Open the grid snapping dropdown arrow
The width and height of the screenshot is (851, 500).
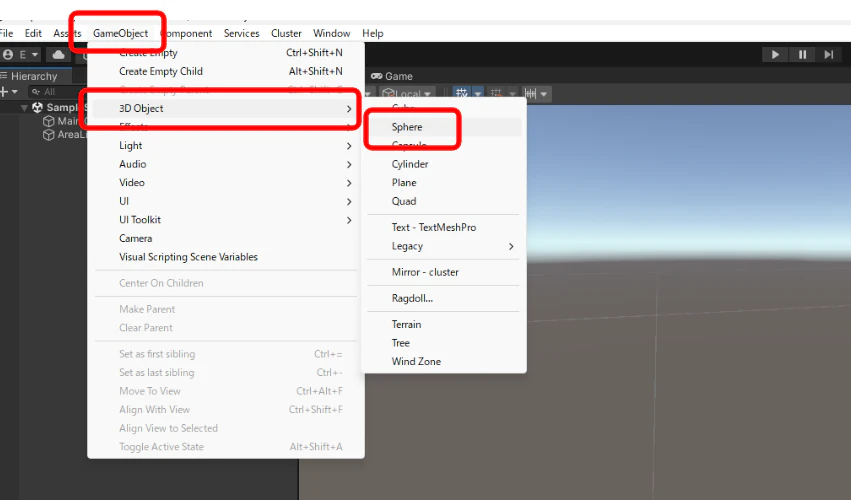[x=512, y=94]
